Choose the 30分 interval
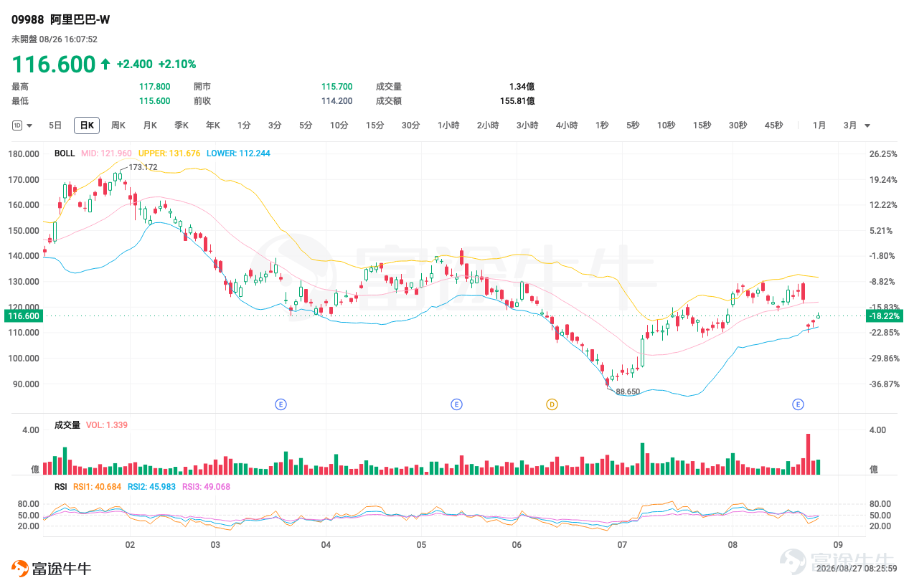The height and width of the screenshot is (588, 909). 411,125
